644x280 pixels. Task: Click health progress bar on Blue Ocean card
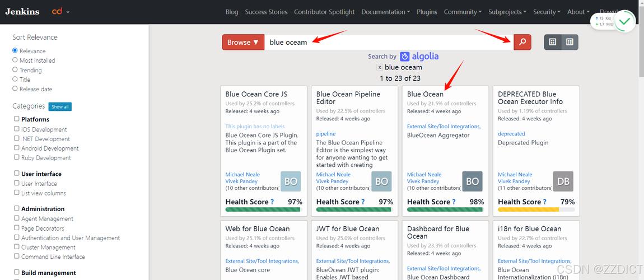(x=445, y=209)
